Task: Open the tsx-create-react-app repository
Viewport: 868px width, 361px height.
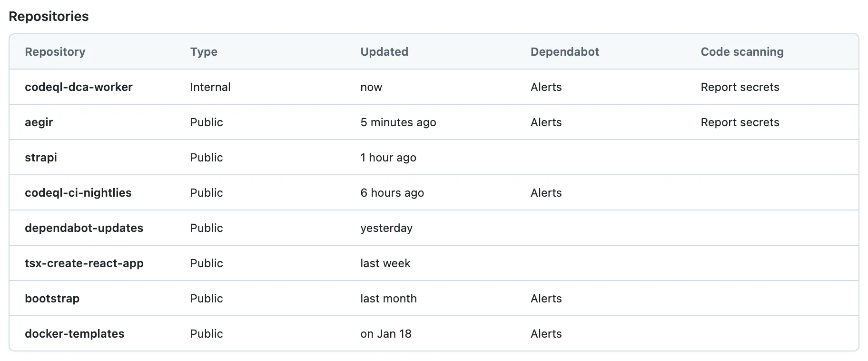Action: tap(84, 263)
